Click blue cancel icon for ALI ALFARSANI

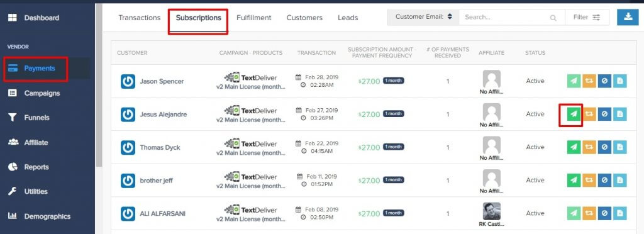pos(604,213)
